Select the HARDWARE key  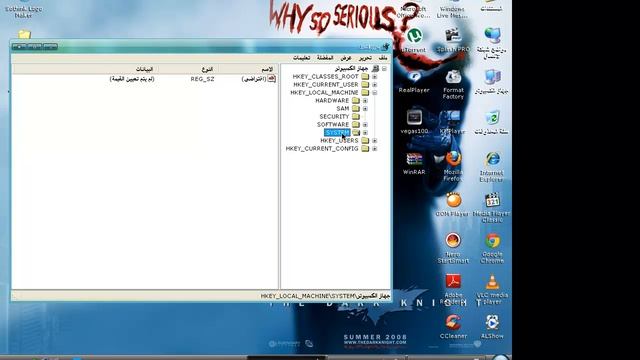point(332,100)
